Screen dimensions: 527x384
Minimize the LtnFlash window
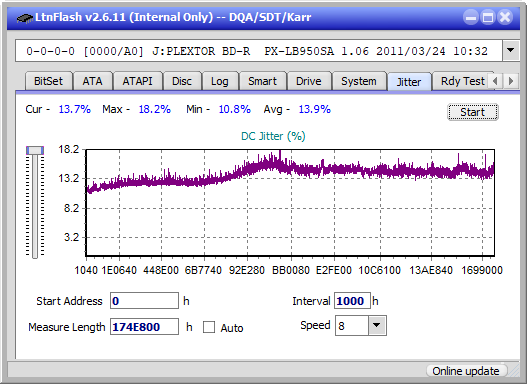[471, 17]
